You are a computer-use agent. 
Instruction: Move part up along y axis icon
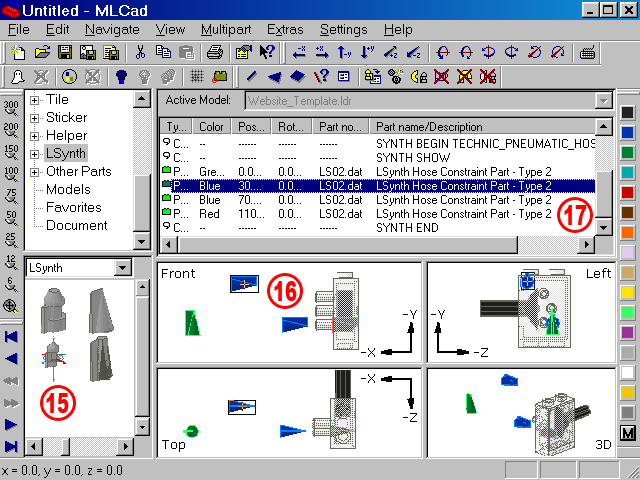click(344, 53)
